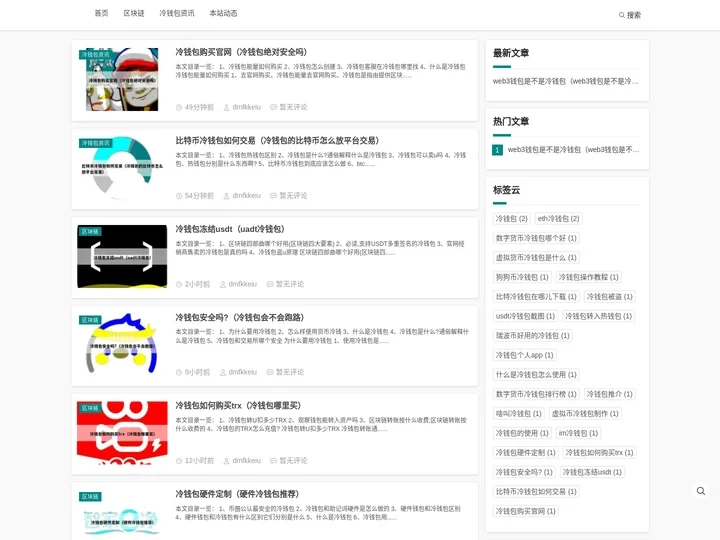Select tag 狗狗币冷钱包 (1)
This screenshot has height=540, width=720.
[x=522, y=277]
